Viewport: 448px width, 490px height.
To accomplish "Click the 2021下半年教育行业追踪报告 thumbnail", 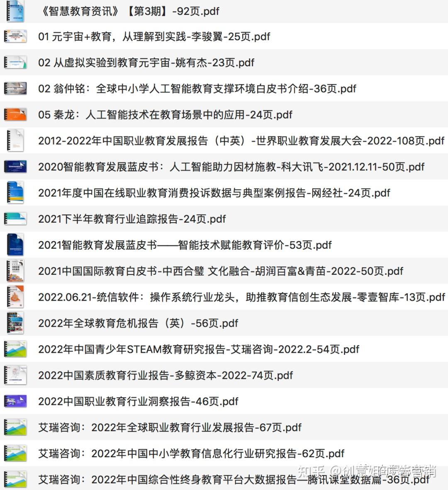I will coord(15,219).
